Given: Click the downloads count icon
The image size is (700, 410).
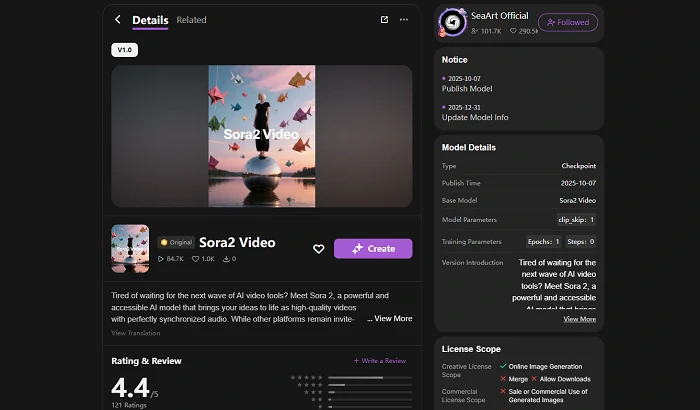Looking at the screenshot, I should click(226, 259).
